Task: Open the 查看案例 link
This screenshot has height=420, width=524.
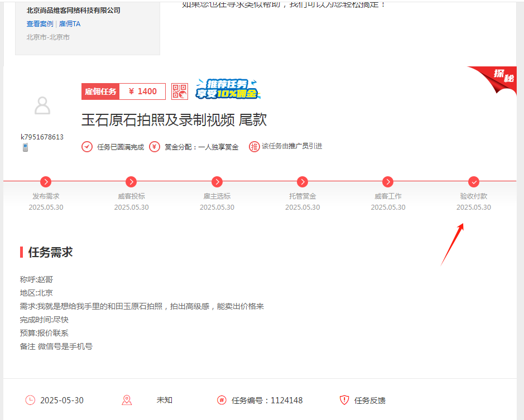Action: (40, 24)
